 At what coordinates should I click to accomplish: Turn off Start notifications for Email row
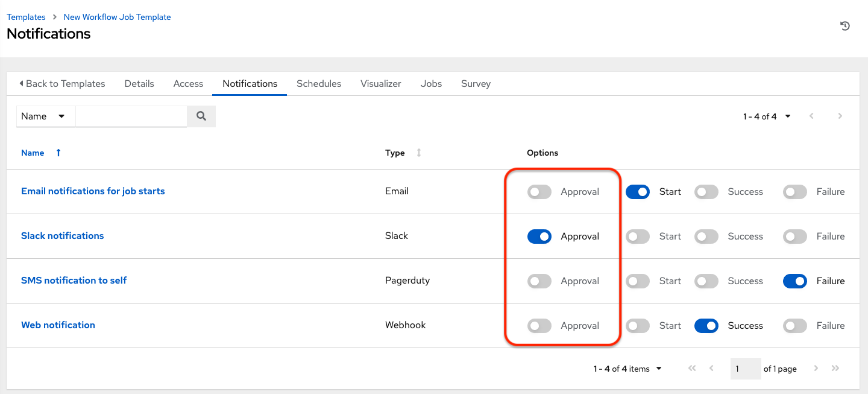pyautogui.click(x=638, y=191)
